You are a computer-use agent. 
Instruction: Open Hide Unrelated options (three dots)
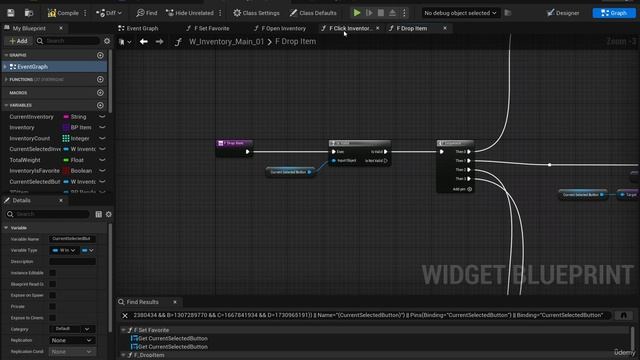(220, 13)
